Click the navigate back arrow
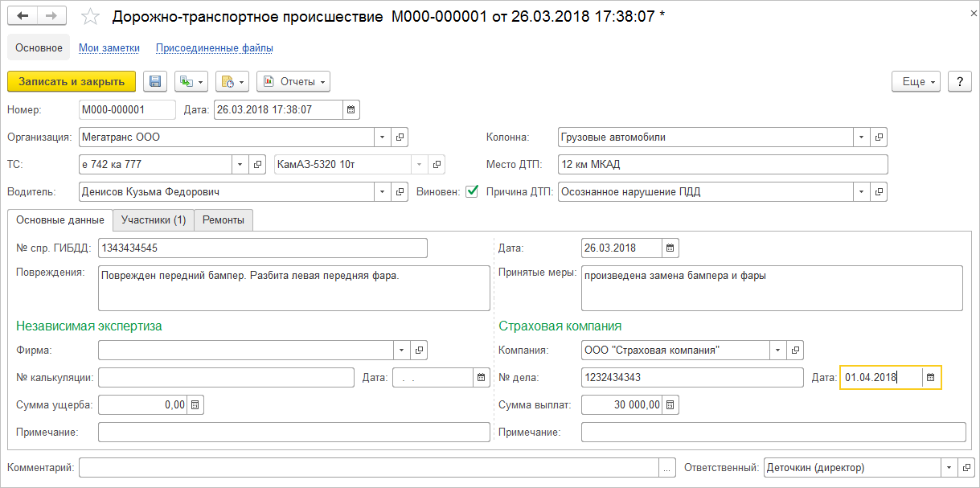This screenshot has height=488, width=980. (x=23, y=16)
